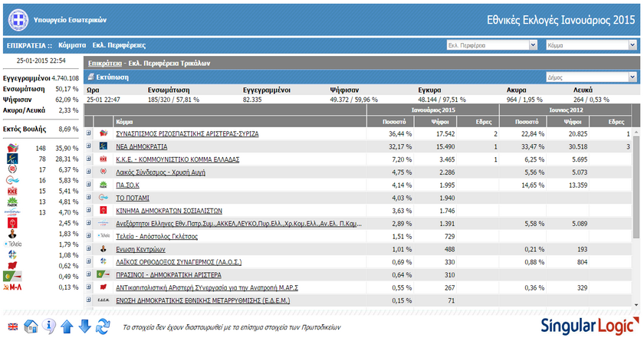Click the To Potami logo in the sidebar

coord(13,180)
